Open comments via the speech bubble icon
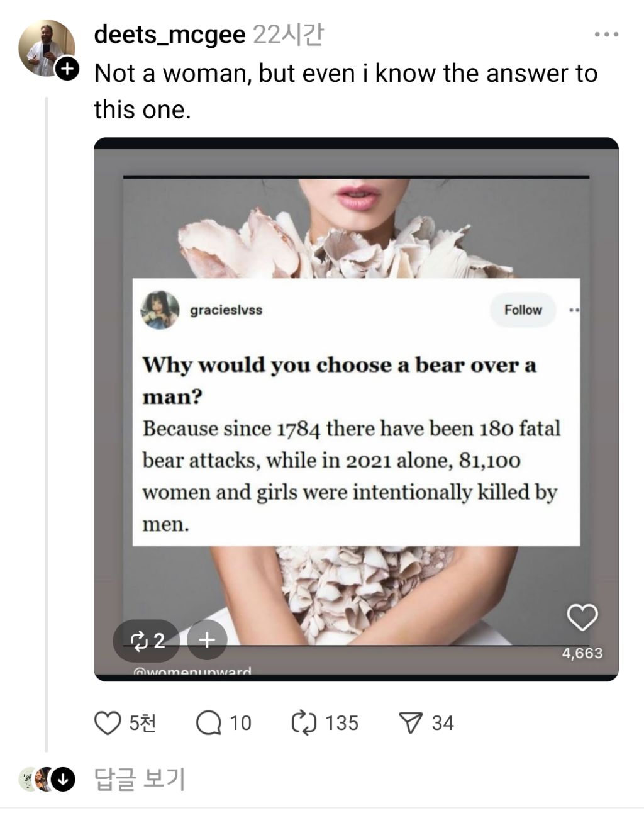644x813 pixels. pyautogui.click(x=208, y=723)
